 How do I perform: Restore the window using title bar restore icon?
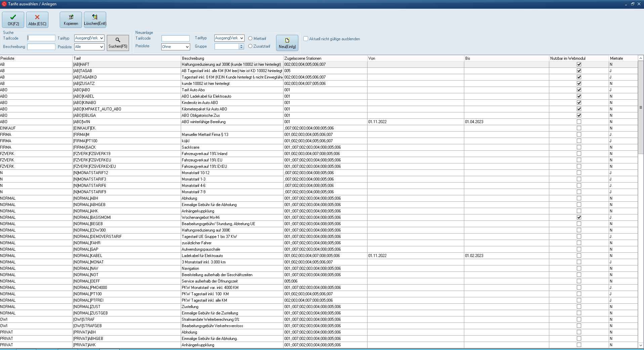click(x=633, y=4)
